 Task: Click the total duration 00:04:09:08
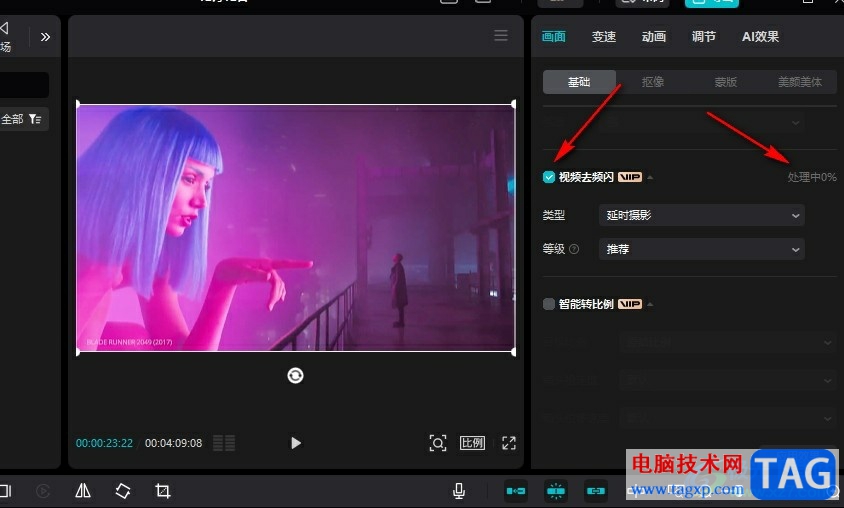click(173, 443)
